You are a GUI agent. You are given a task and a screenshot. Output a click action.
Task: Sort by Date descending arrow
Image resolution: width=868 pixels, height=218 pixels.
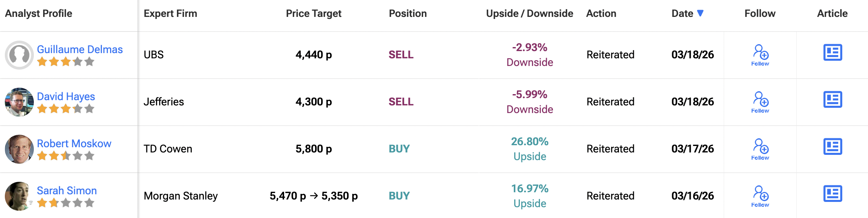click(x=700, y=13)
